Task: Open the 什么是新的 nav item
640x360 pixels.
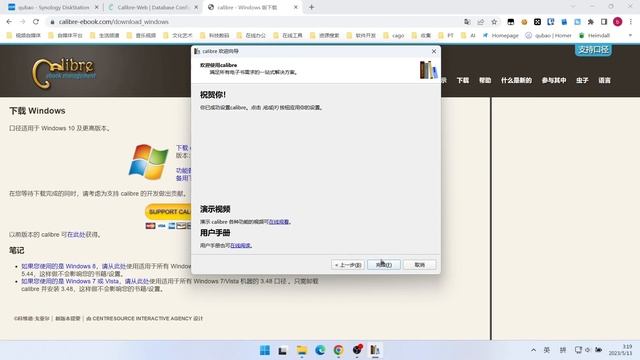Action: [516, 80]
